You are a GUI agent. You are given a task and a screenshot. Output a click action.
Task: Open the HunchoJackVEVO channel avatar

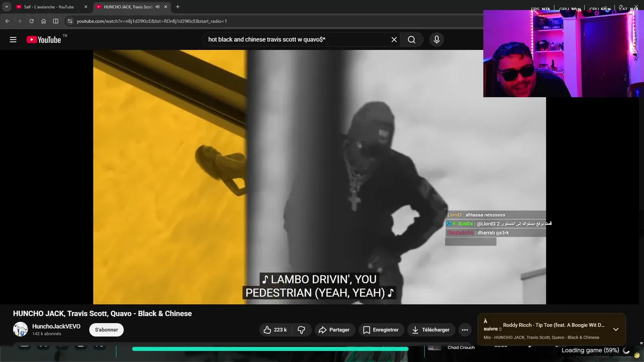[21, 329]
